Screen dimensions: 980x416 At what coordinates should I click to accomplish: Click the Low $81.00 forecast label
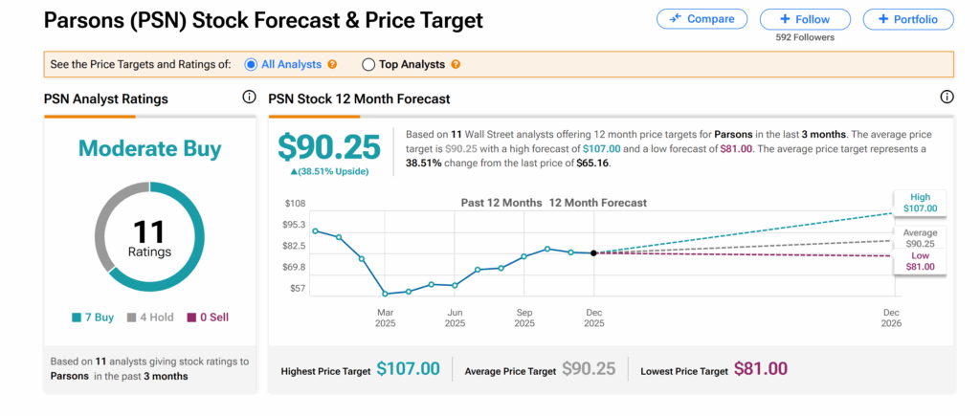click(920, 261)
